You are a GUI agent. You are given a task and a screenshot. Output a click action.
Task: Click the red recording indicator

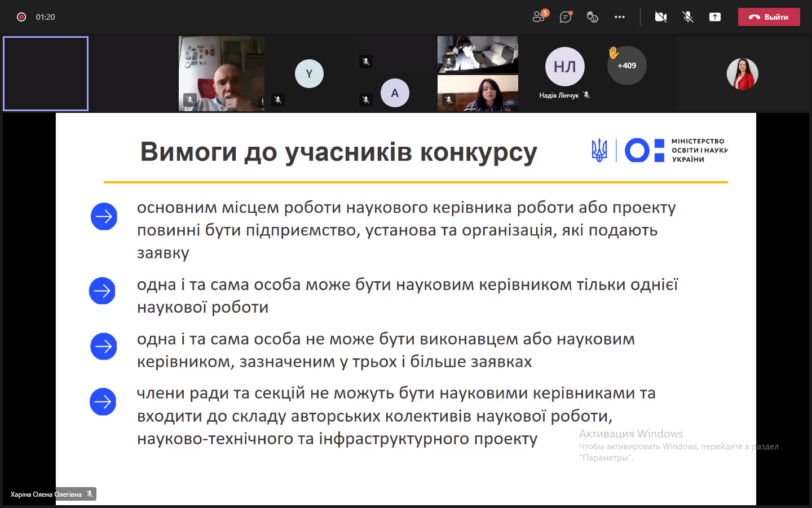coord(21,17)
